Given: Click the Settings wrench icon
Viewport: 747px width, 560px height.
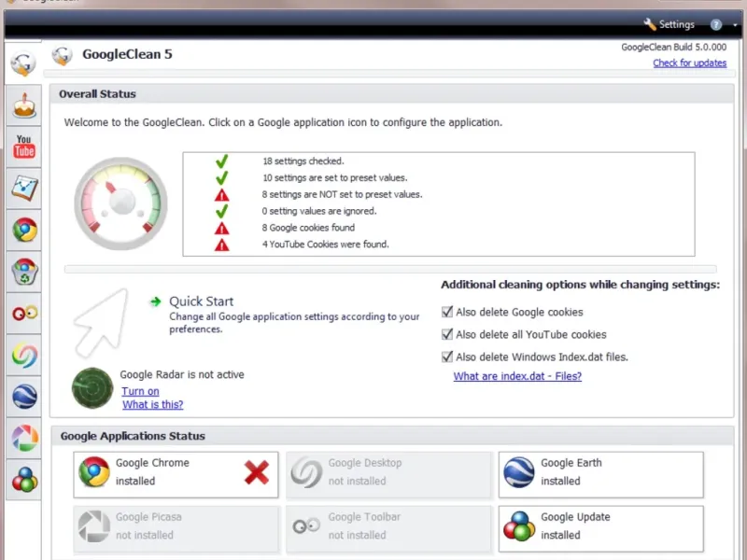Looking at the screenshot, I should (649, 24).
